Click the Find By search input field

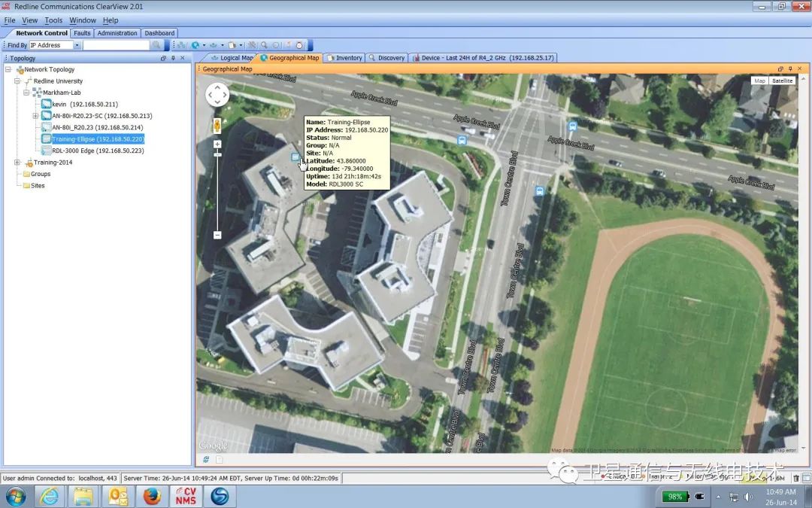click(116, 45)
